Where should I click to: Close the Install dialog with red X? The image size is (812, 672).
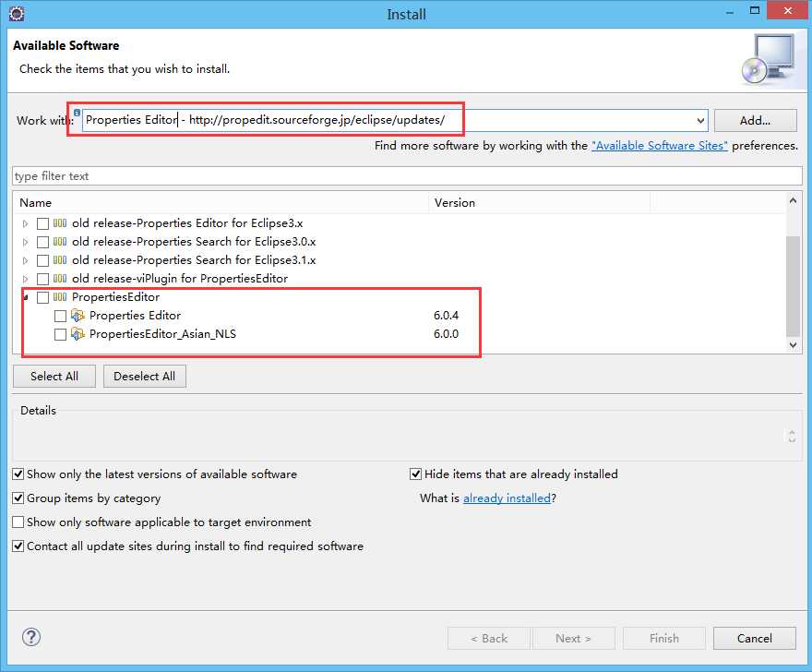click(x=787, y=10)
